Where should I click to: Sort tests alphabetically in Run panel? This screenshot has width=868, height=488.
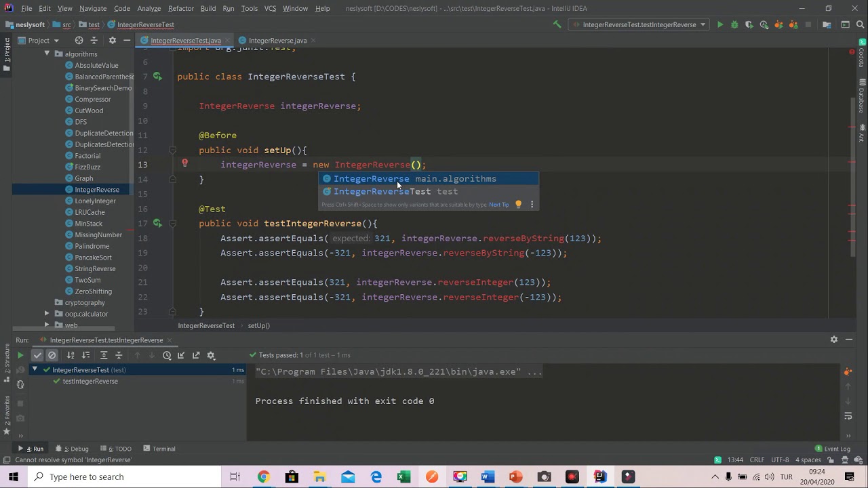(71, 355)
